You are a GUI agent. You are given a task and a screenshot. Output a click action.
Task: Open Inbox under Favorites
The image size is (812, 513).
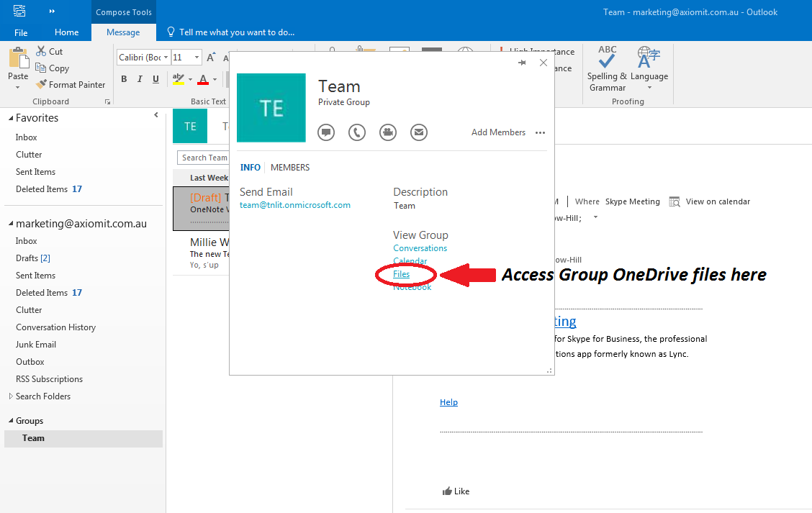point(27,137)
